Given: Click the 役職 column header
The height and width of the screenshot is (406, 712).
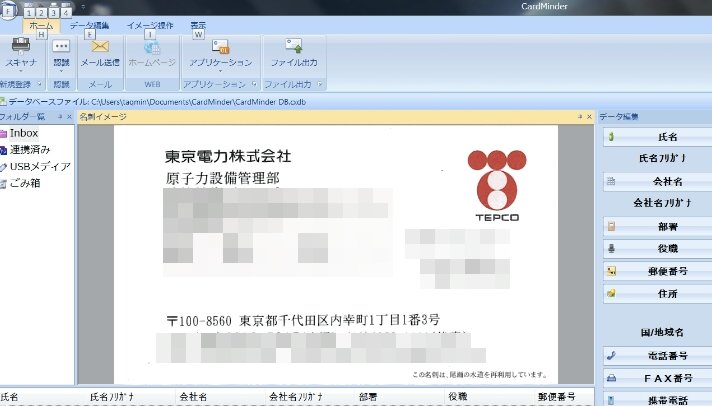Looking at the screenshot, I should pos(490,396).
